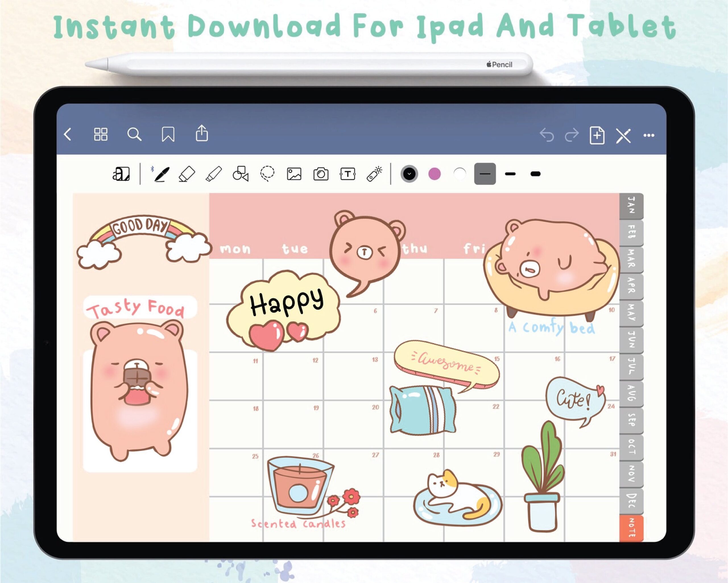Bookmark this page
The image size is (728, 583).
[168, 134]
